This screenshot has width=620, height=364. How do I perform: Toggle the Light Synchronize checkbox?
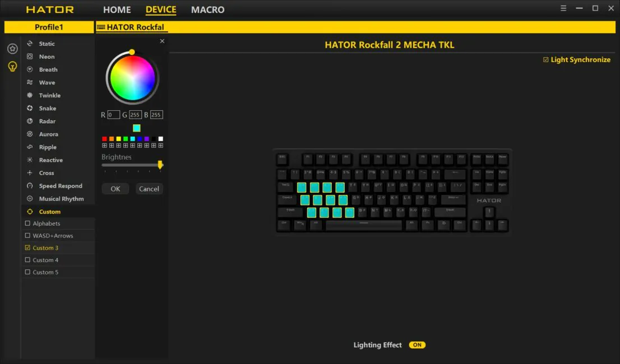(x=545, y=59)
